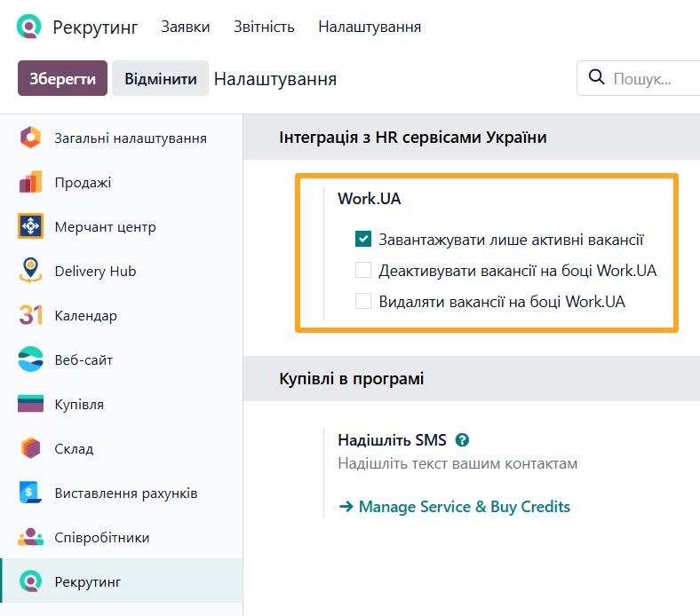
Task: Enable Деактивувати вакансії на боці Work.UA
Action: coord(363,270)
